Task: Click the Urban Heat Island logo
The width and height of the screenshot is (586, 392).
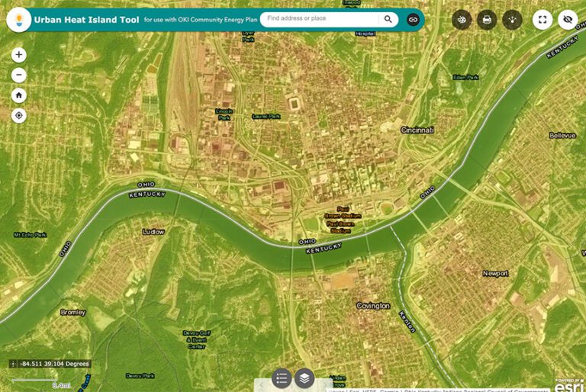Action: (18, 20)
